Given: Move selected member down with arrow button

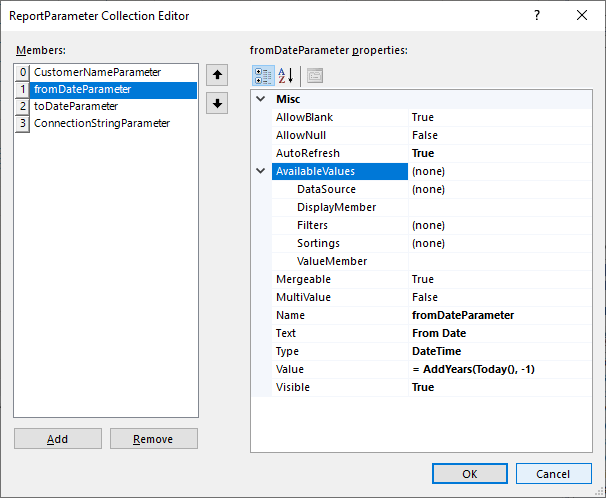Looking at the screenshot, I should click(x=217, y=102).
